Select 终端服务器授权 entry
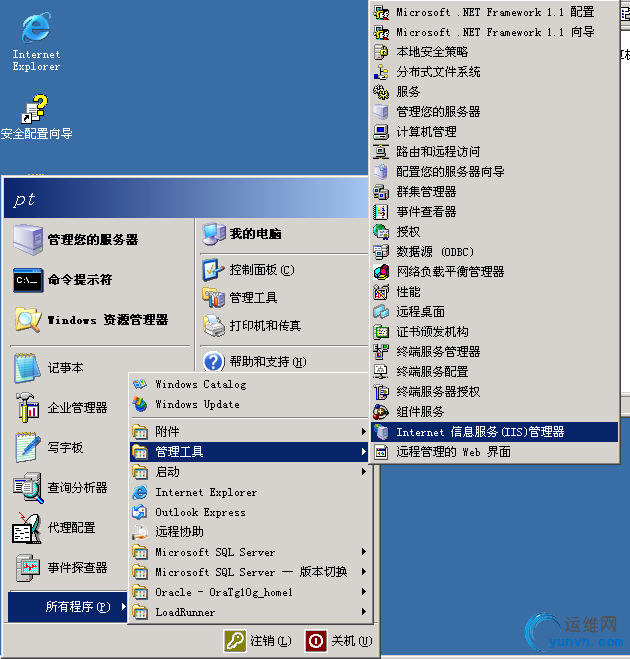Image resolution: width=630 pixels, height=659 pixels. pos(495,392)
